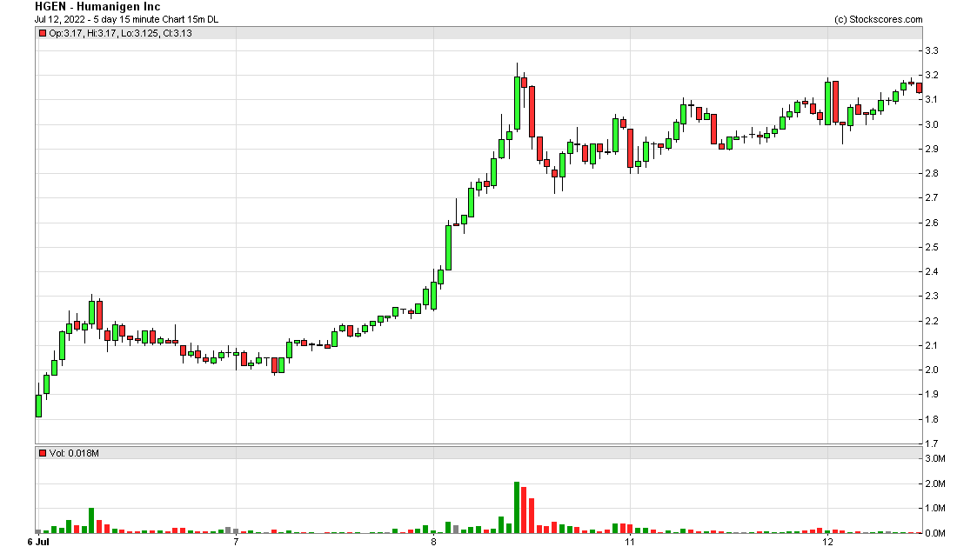Click the 6 Jul date label
957x560 pixels.
[38, 542]
